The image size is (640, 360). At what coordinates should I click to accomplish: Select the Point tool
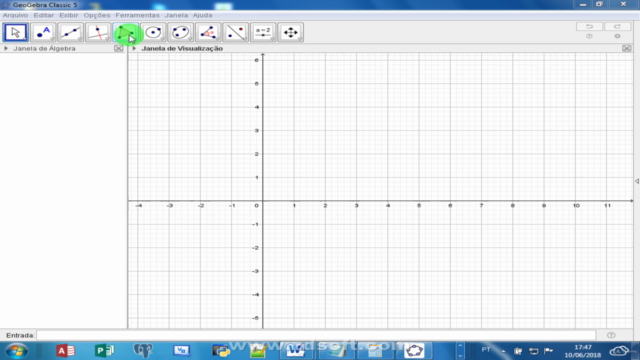pyautogui.click(x=43, y=32)
